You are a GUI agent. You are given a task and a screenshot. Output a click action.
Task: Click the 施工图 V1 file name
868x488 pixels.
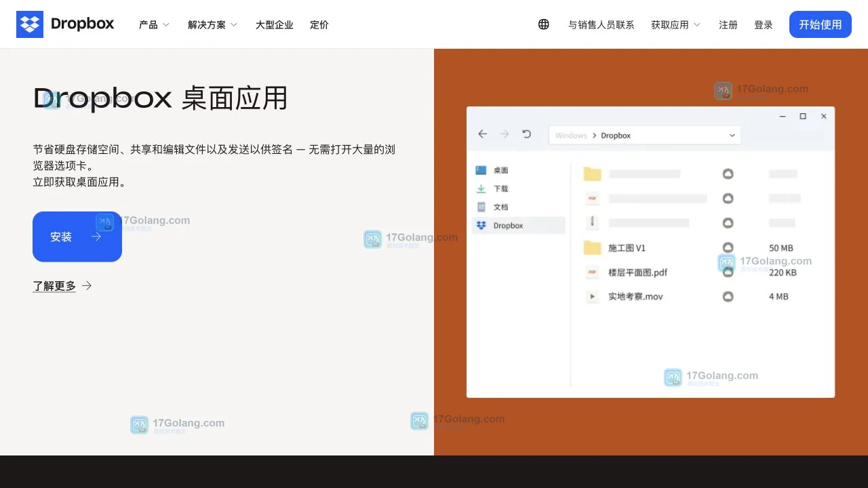point(627,248)
